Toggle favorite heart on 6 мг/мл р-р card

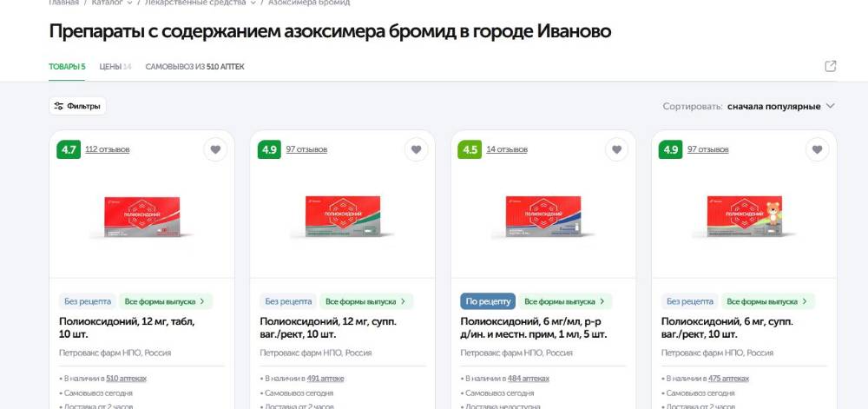(x=616, y=149)
